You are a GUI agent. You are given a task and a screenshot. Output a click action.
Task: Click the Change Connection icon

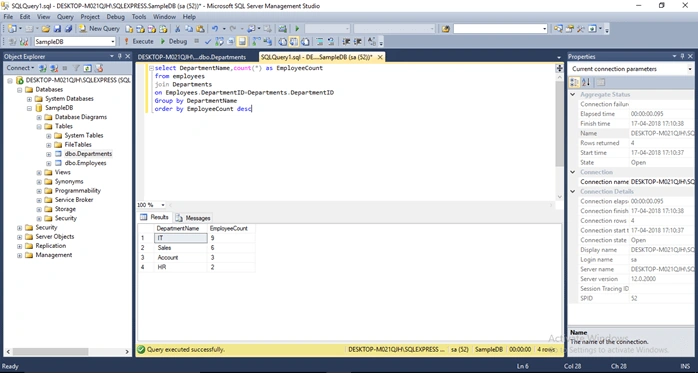(24, 41)
